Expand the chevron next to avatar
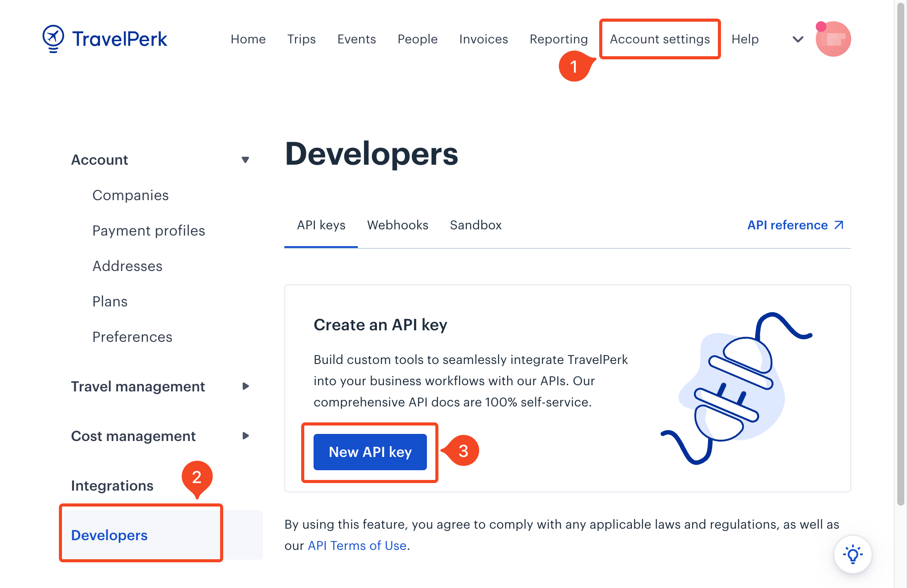The width and height of the screenshot is (907, 588). pyautogui.click(x=798, y=39)
